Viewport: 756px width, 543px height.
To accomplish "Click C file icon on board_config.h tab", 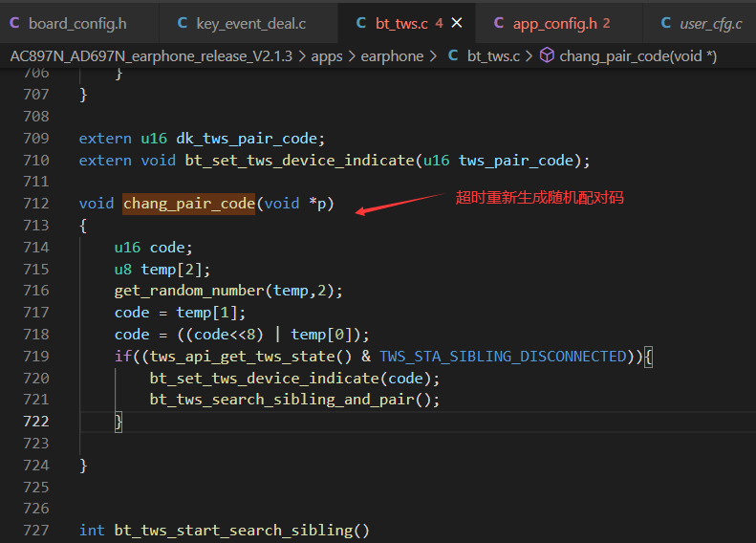I will 14,23.
